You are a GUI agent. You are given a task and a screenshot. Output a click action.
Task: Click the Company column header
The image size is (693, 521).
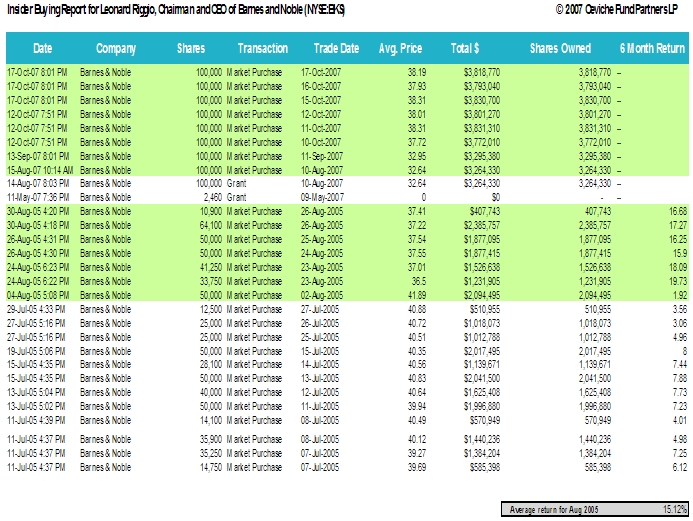pos(116,49)
